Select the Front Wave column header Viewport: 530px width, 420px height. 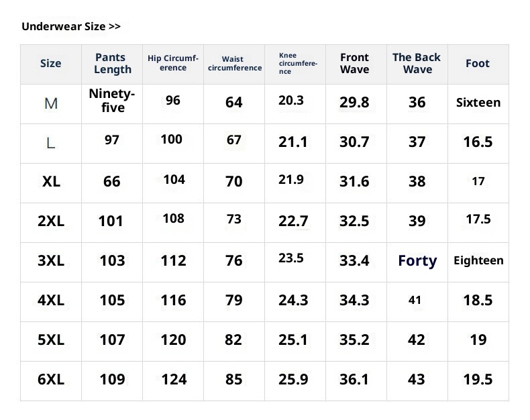click(x=354, y=64)
